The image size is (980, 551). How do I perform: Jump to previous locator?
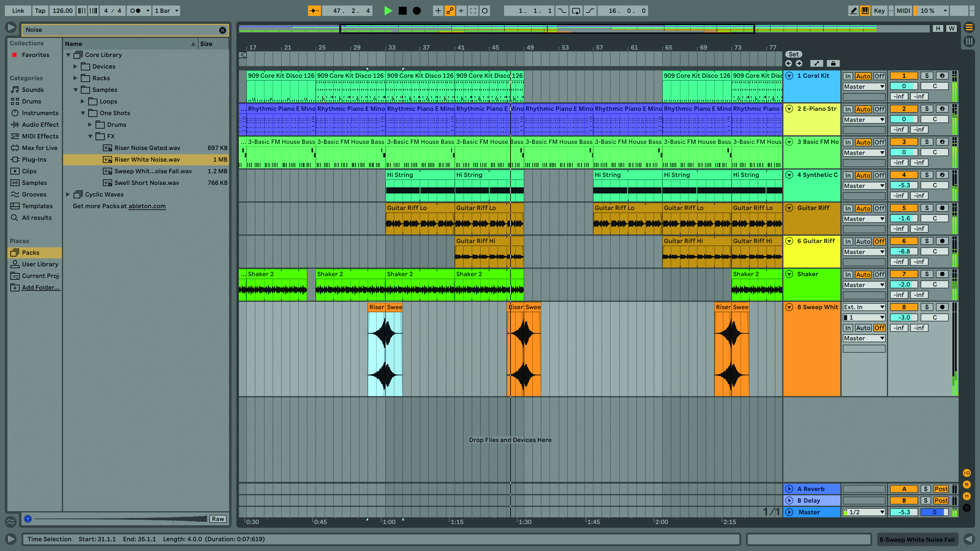click(x=789, y=63)
